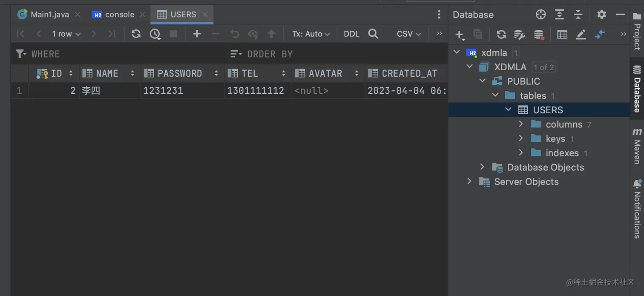Select the TEL cell 1301111112
644x296 pixels.
click(x=258, y=91)
